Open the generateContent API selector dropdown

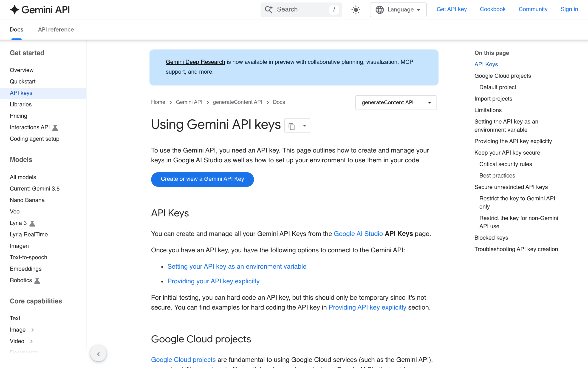[396, 103]
